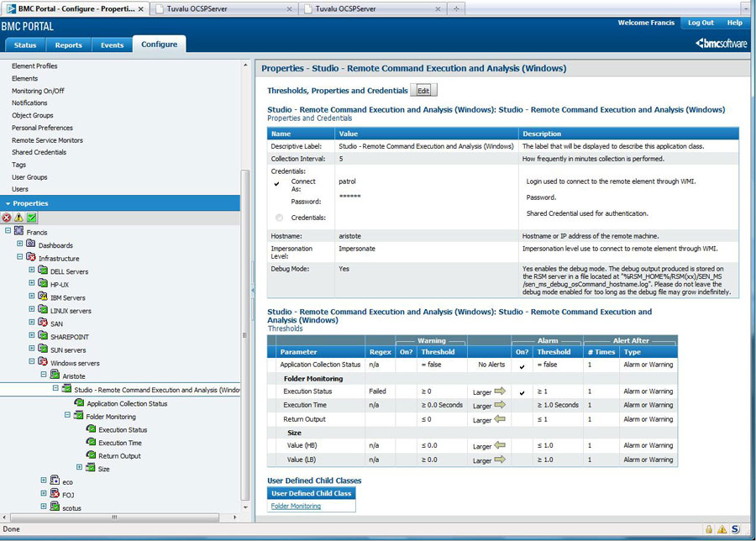Screen dimensions: 756x541
Task: Collapse the Windows servers tree node
Action: tap(32, 363)
